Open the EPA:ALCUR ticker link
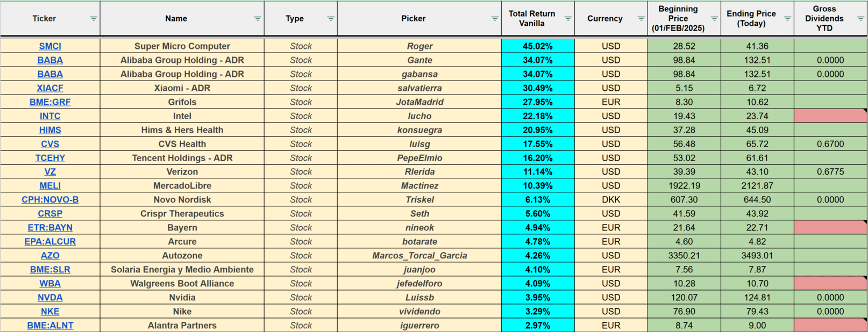The height and width of the screenshot is (332, 868). tap(50, 242)
